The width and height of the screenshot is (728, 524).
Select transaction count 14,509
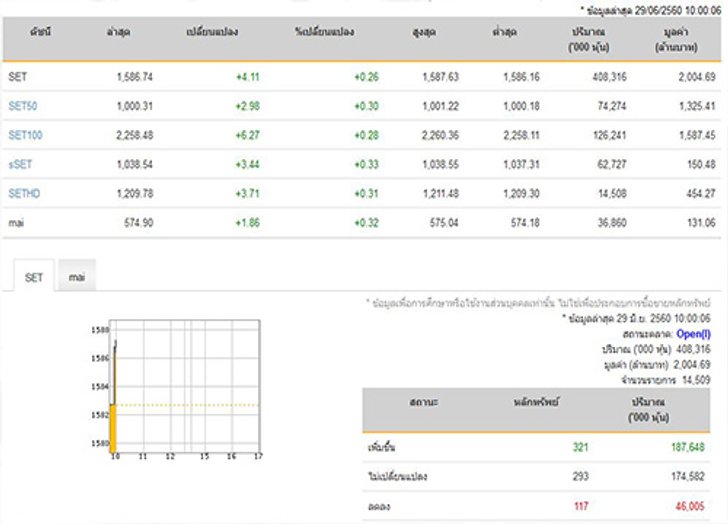pyautogui.click(x=696, y=380)
